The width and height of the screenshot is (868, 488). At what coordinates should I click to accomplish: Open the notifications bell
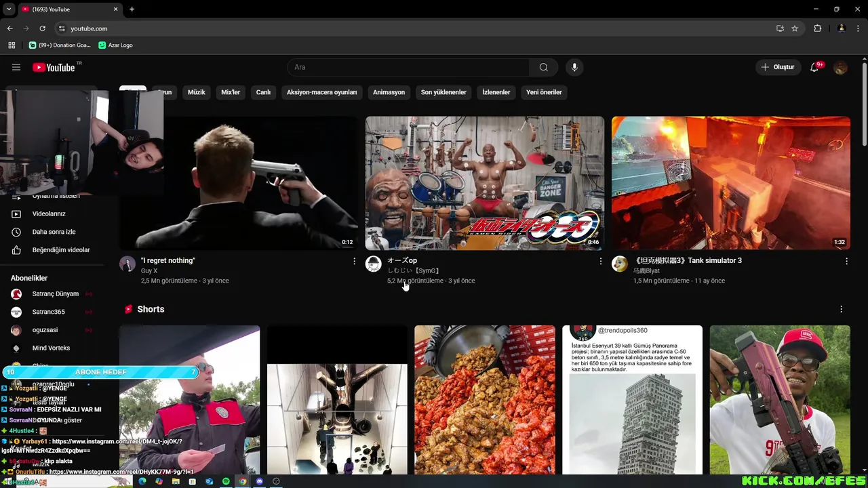814,67
